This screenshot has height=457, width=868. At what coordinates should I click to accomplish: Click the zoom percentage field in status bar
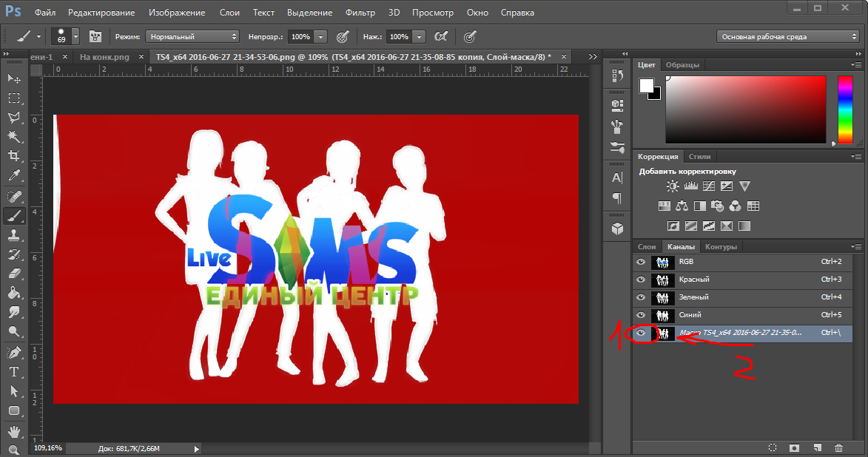click(48, 448)
